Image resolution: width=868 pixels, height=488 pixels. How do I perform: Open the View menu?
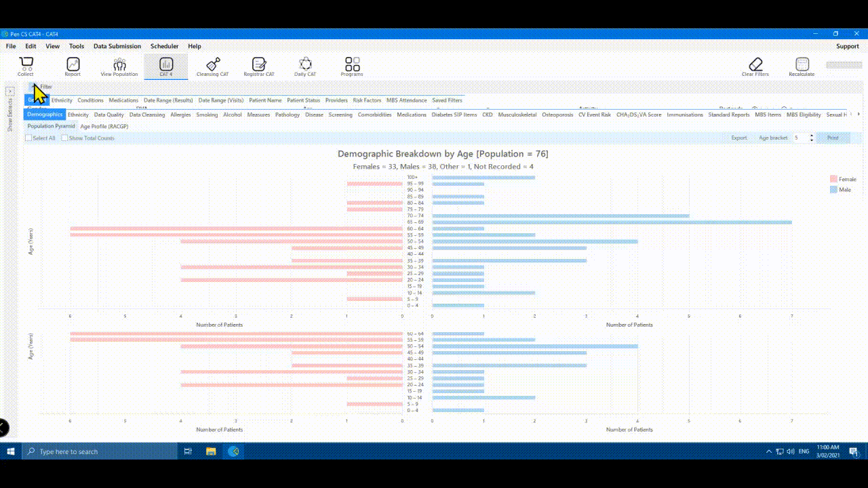tap(53, 46)
